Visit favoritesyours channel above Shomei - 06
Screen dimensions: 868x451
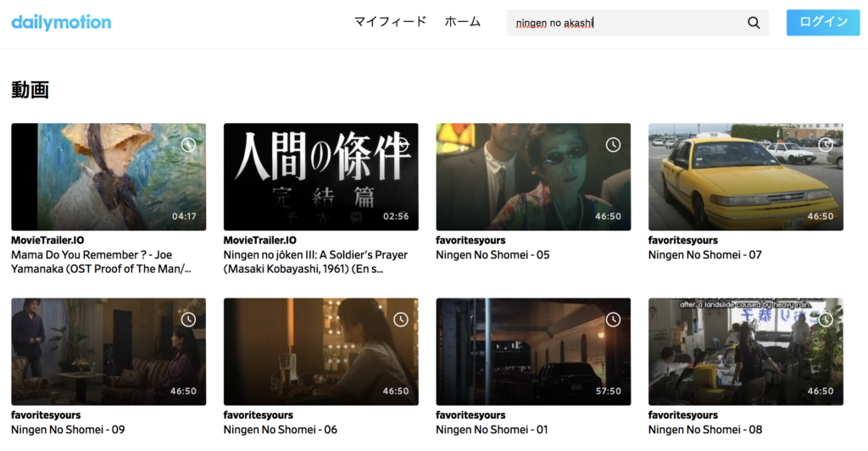[259, 415]
